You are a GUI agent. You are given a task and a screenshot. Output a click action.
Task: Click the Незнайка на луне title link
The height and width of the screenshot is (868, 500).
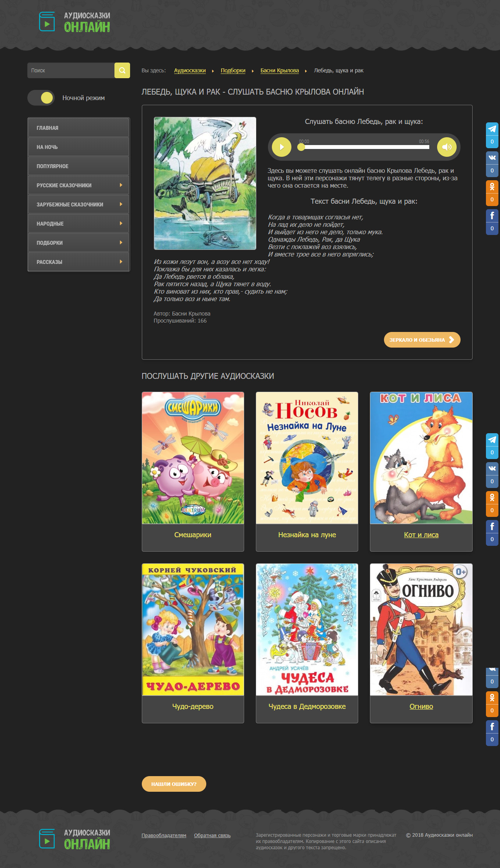(x=307, y=535)
